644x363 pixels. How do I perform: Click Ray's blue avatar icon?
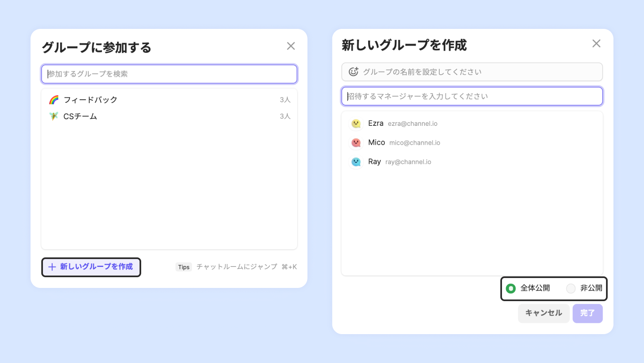(356, 162)
